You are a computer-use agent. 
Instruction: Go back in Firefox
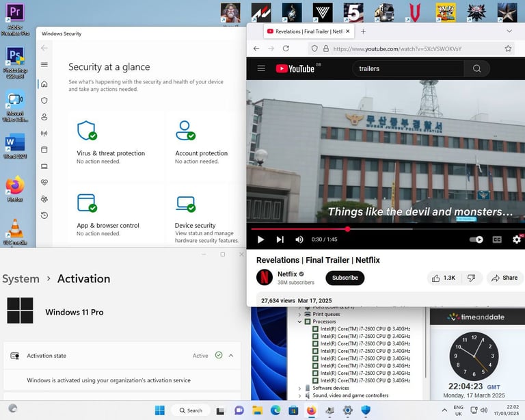256,49
